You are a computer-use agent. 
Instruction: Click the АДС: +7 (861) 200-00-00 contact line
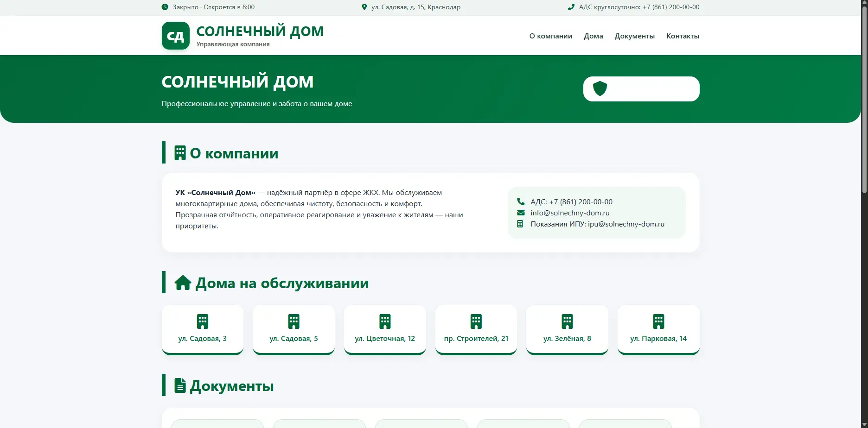[572, 201]
